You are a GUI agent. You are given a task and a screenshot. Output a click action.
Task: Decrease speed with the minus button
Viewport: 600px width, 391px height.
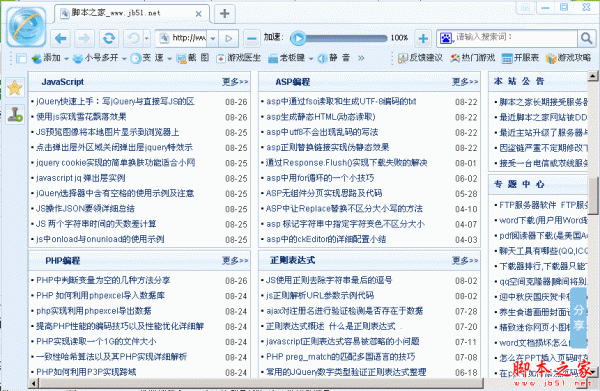click(x=252, y=38)
